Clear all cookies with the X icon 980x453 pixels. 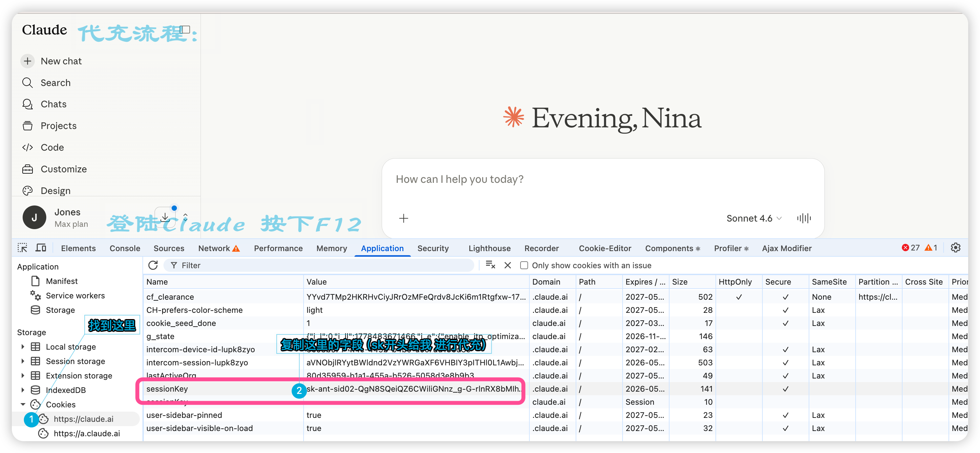click(x=507, y=265)
